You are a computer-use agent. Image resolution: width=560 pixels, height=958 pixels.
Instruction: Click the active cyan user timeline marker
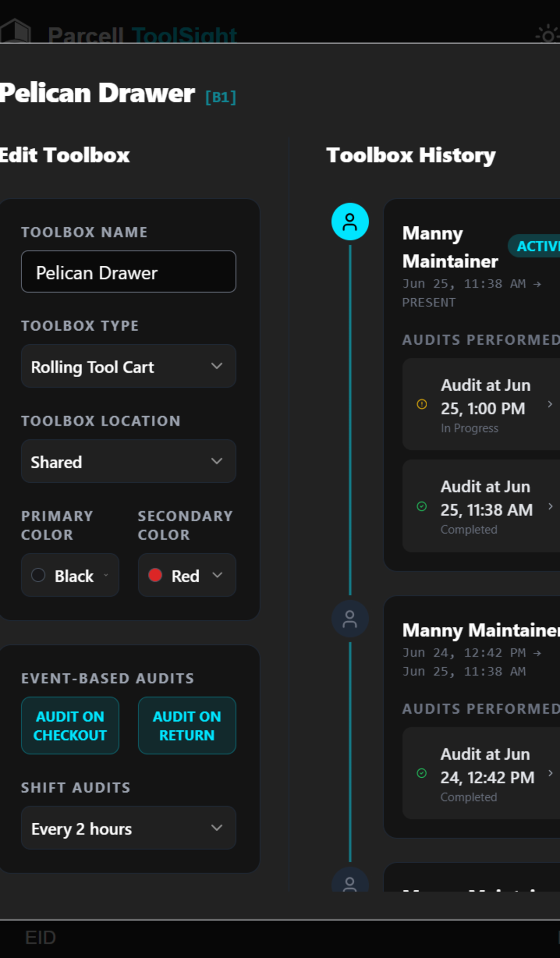350,222
